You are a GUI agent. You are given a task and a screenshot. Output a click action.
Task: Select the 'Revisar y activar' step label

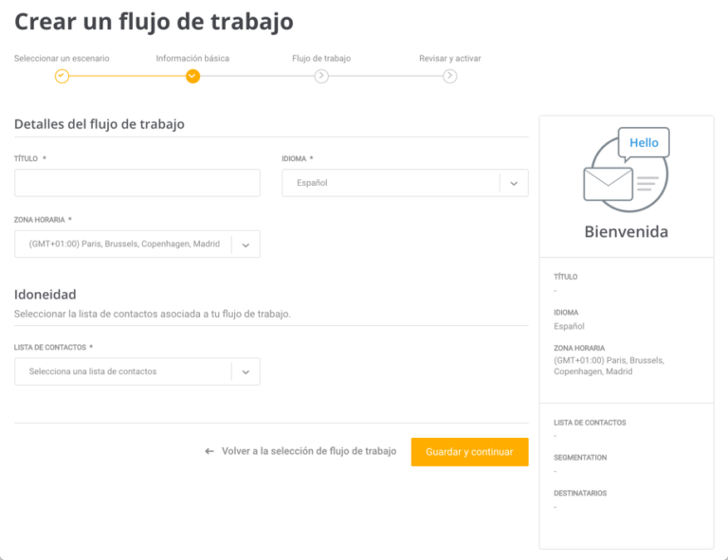click(x=450, y=59)
